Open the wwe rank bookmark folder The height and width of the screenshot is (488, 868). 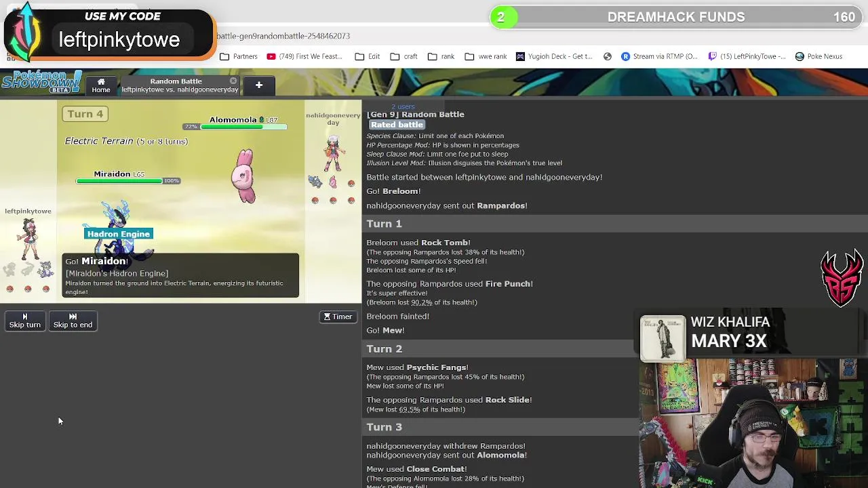click(486, 56)
